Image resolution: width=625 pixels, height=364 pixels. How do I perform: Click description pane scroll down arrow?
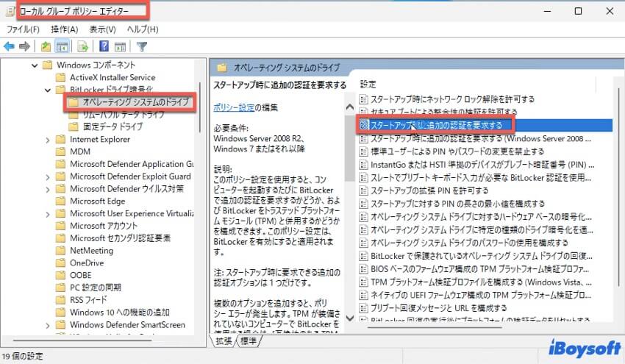tap(349, 318)
